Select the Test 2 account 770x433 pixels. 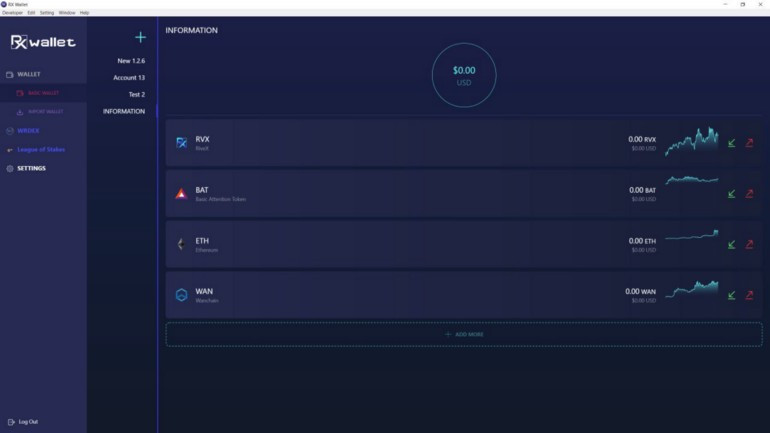point(137,94)
